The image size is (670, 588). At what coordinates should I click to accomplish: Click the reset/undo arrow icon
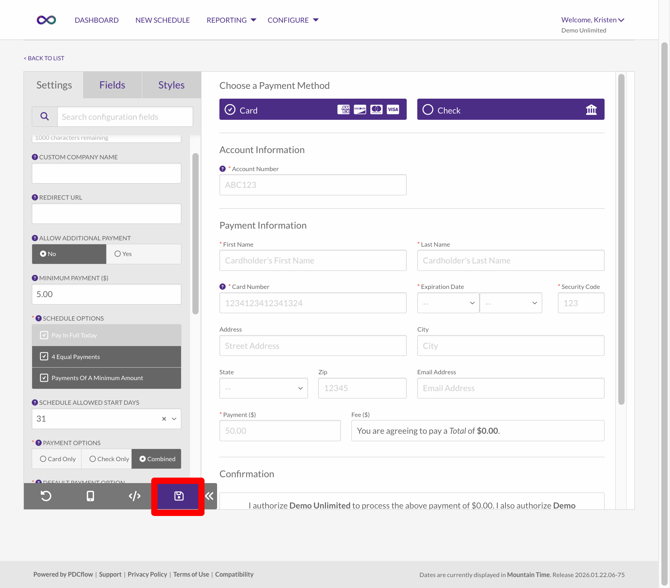(x=46, y=496)
